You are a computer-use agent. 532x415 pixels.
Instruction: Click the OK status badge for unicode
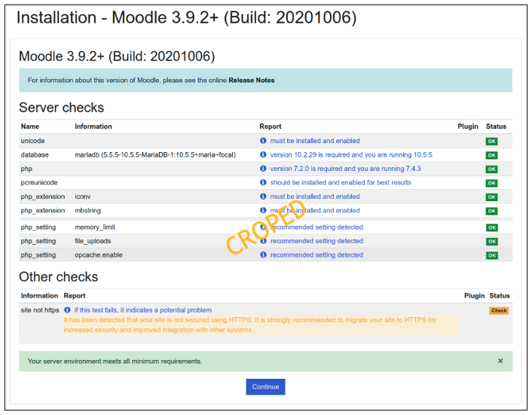491,142
